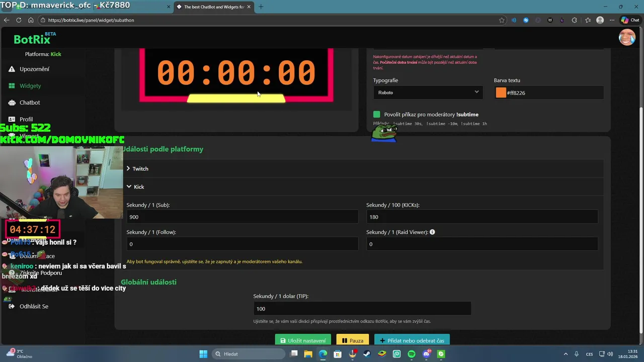
Task: Open Spotify from taskbar
Action: click(x=412, y=354)
